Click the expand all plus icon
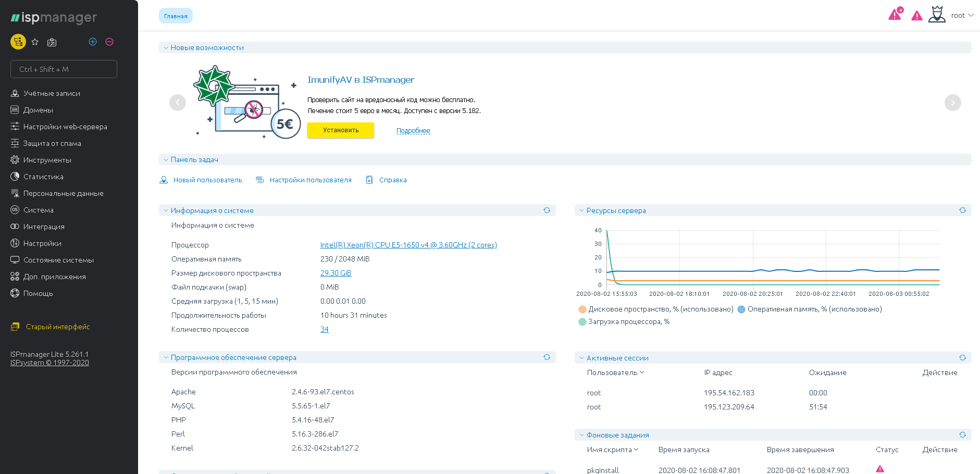This screenshot has width=980, height=474. tap(93, 42)
